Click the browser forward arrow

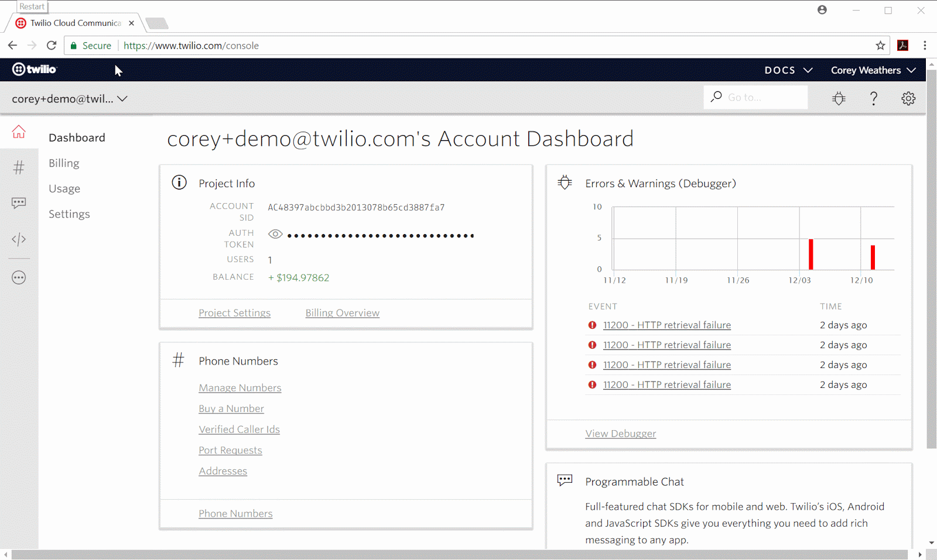[32, 46]
